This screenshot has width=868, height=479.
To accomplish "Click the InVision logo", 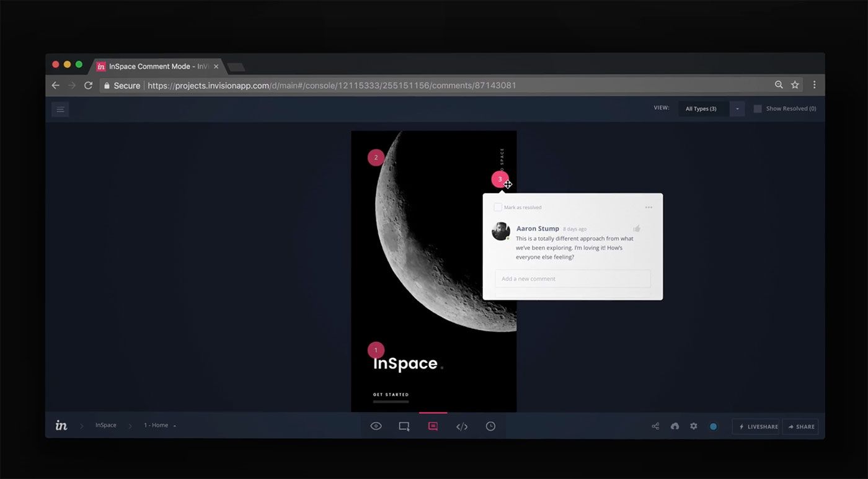I will coord(61,425).
